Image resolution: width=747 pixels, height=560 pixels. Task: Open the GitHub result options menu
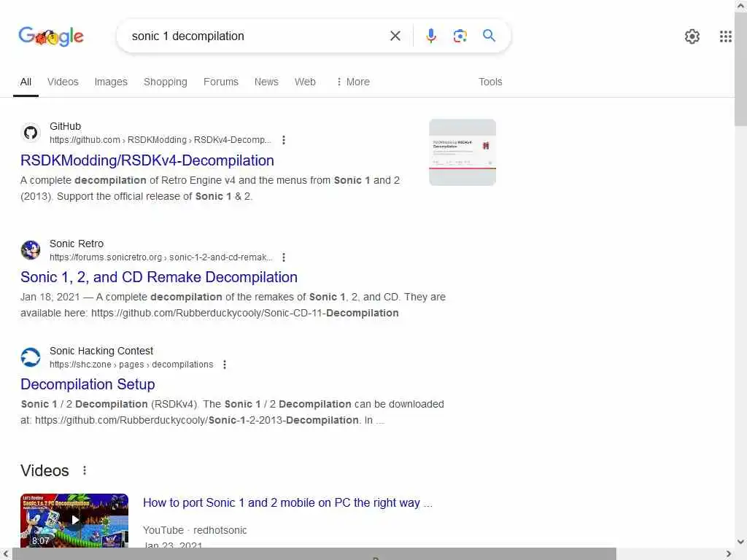pyautogui.click(x=284, y=140)
